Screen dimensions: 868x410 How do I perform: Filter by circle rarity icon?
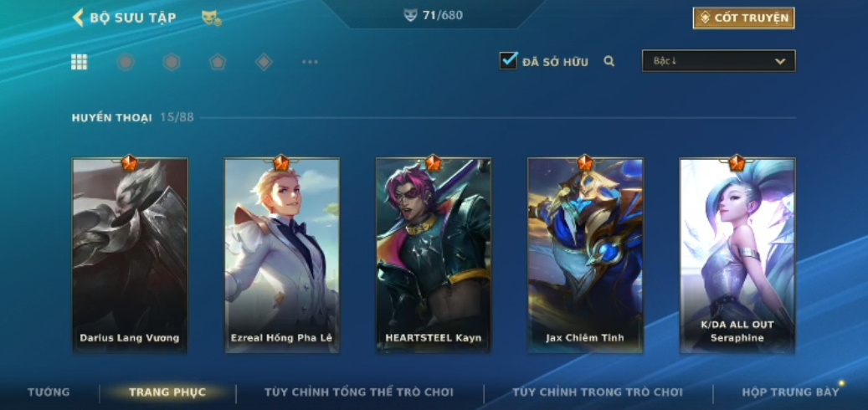(x=126, y=62)
